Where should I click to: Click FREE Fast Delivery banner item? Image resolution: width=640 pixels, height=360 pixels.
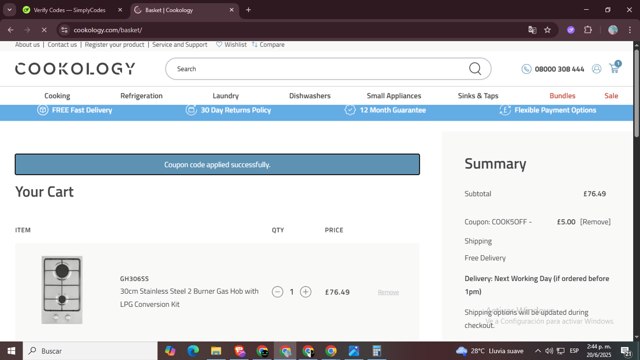pos(75,110)
